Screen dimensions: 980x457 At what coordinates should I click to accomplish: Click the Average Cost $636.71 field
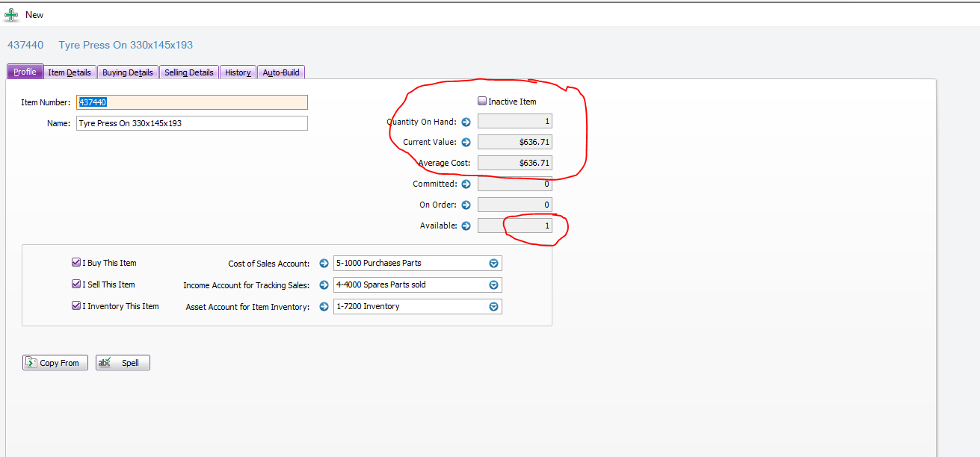(x=515, y=163)
